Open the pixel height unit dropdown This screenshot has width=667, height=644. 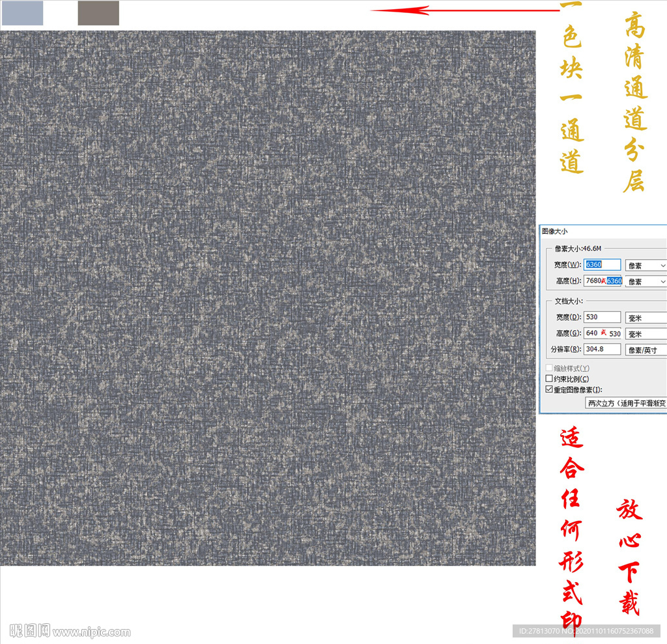(x=646, y=281)
